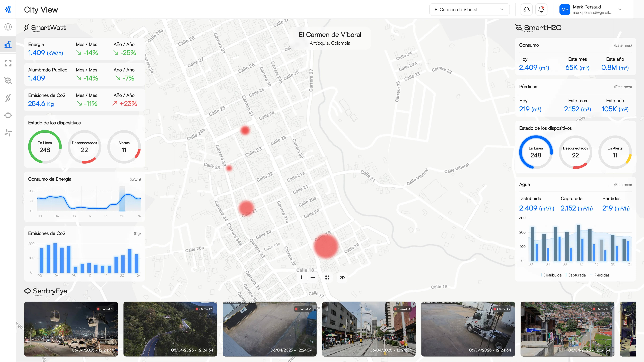Click the headset support icon
The image size is (644, 362).
[527, 9]
